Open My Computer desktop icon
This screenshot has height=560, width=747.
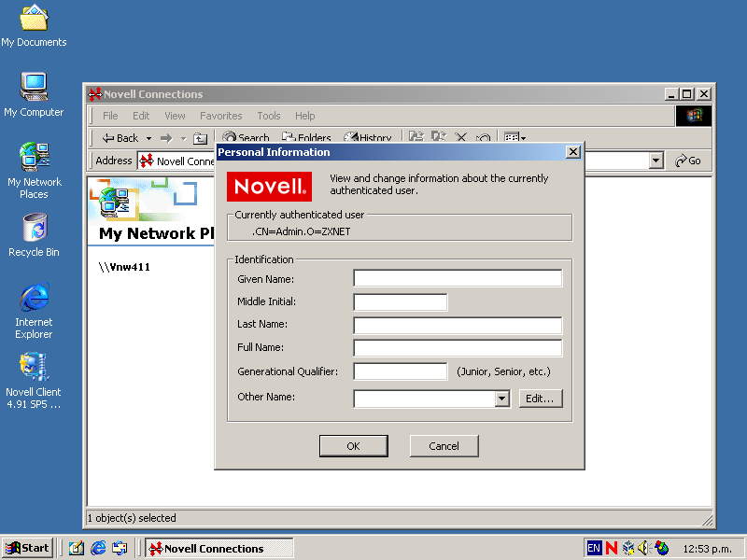pyautogui.click(x=34, y=95)
